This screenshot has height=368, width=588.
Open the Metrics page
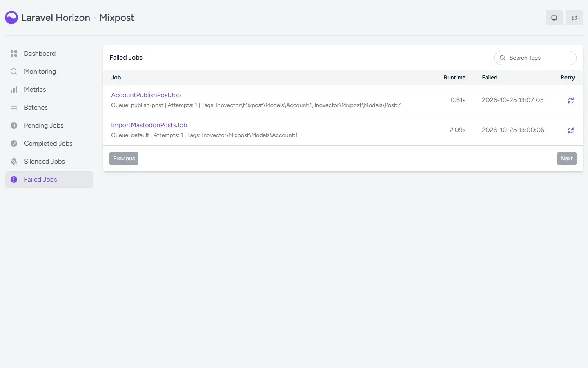(49, 90)
